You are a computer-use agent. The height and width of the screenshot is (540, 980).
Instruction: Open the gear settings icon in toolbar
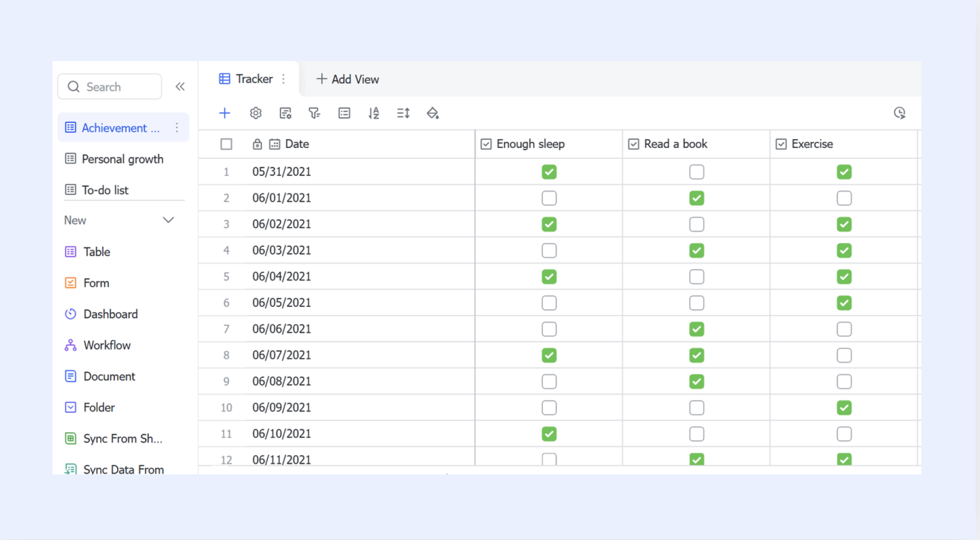coord(256,113)
